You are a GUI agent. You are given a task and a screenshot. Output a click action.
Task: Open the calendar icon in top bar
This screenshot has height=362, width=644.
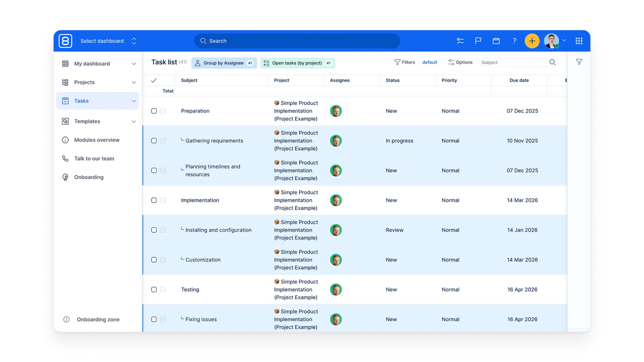[x=496, y=41]
